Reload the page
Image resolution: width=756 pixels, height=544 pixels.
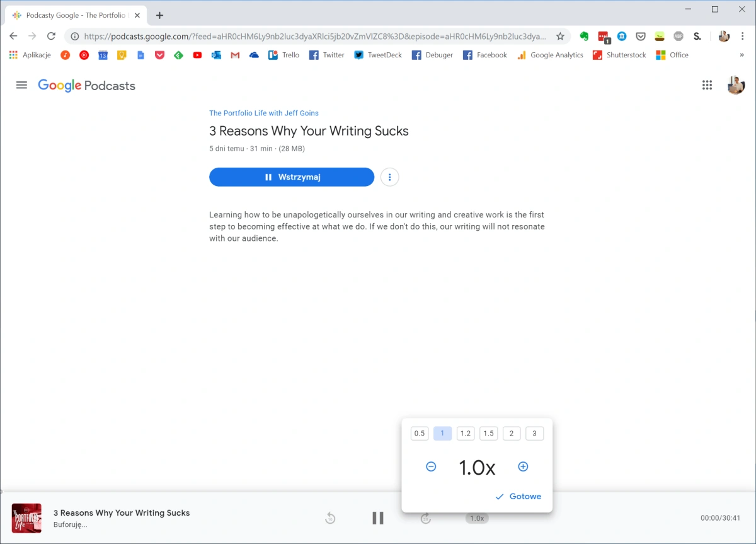[x=52, y=36]
